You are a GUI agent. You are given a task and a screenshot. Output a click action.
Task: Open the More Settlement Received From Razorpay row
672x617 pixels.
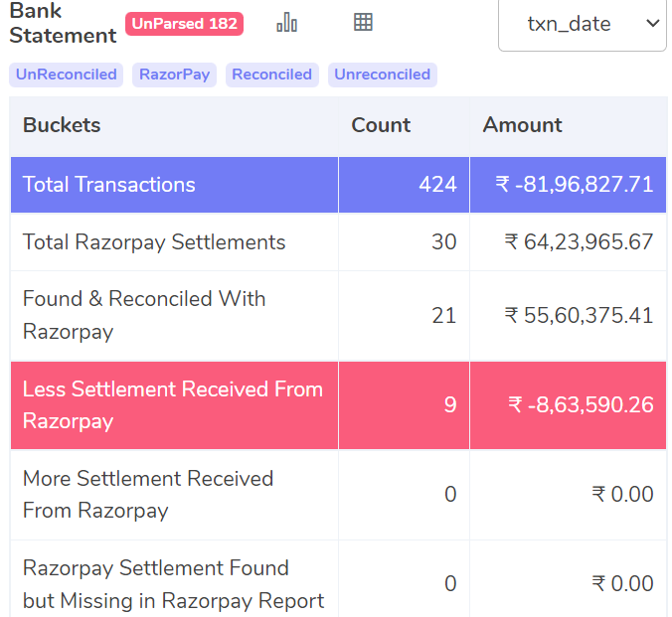pos(338,495)
